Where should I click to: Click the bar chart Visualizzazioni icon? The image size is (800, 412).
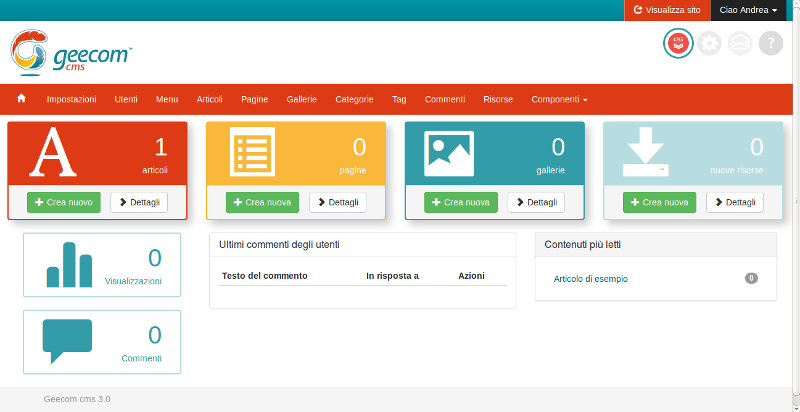pyautogui.click(x=69, y=265)
